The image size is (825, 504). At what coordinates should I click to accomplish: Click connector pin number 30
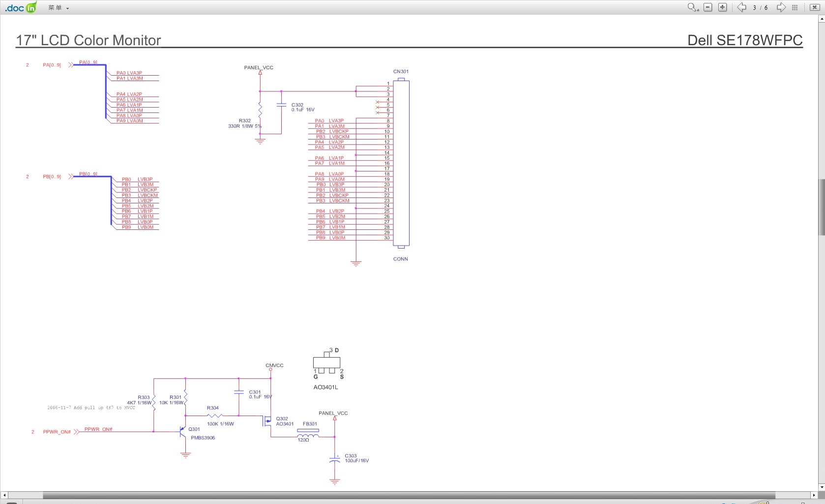pos(387,238)
